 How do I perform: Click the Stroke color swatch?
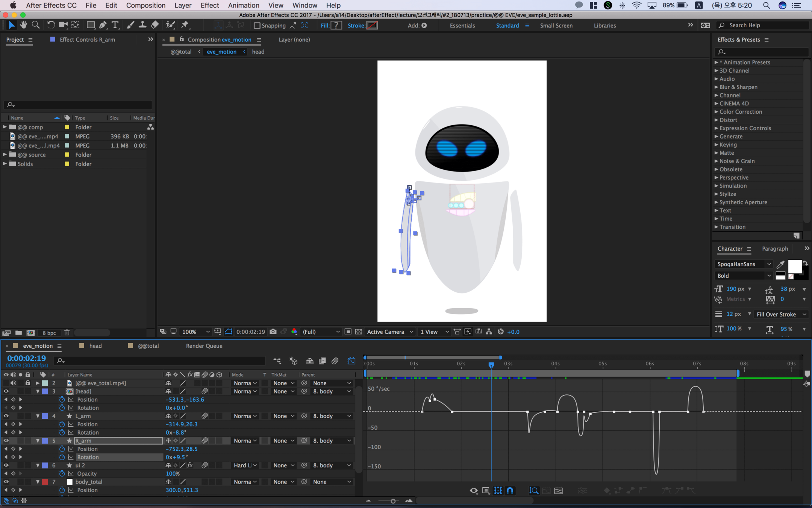click(372, 25)
